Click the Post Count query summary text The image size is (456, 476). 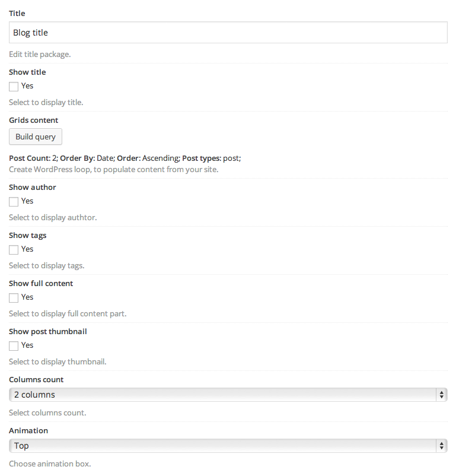(x=125, y=158)
